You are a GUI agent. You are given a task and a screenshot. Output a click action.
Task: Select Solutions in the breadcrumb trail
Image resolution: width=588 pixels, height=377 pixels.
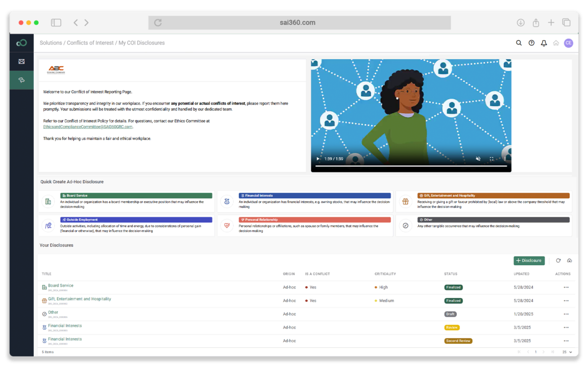click(50, 43)
